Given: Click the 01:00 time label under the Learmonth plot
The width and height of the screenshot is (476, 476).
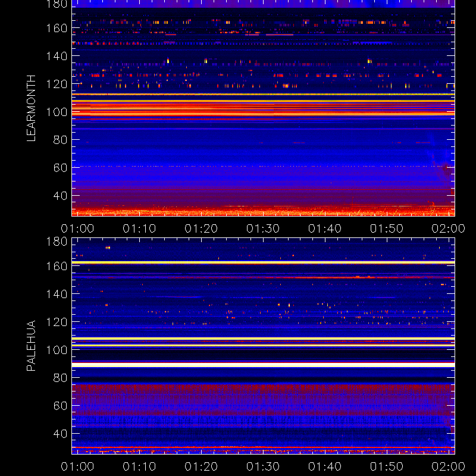Looking at the screenshot, I should tap(77, 228).
